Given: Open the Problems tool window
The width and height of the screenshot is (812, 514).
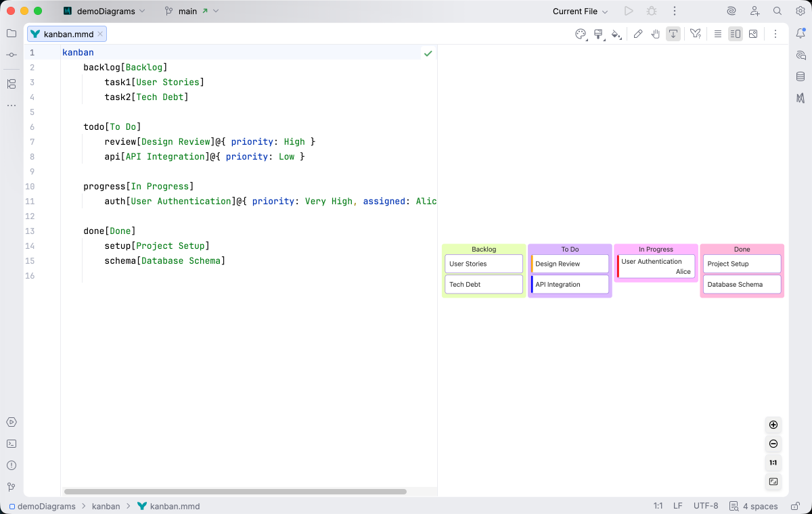Looking at the screenshot, I should tap(12, 465).
